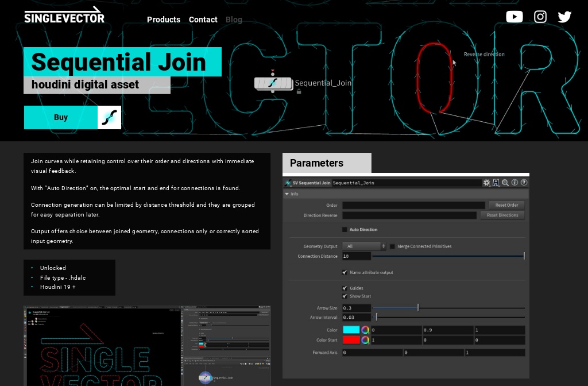Click the cyan Color swatch
This screenshot has height=386, width=588.
coord(351,330)
